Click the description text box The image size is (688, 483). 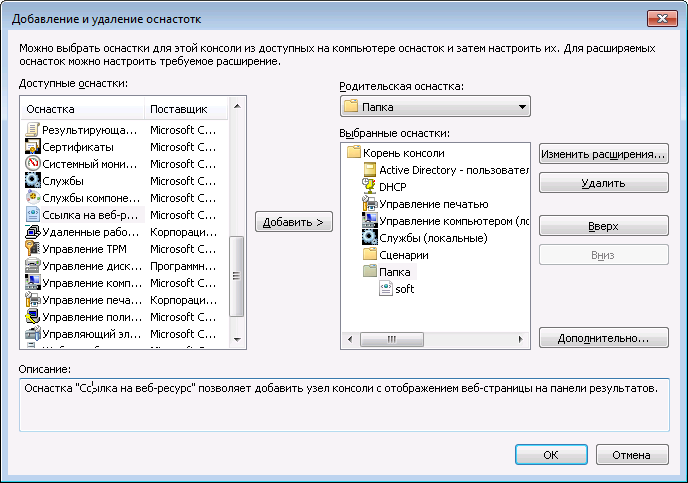point(344,404)
